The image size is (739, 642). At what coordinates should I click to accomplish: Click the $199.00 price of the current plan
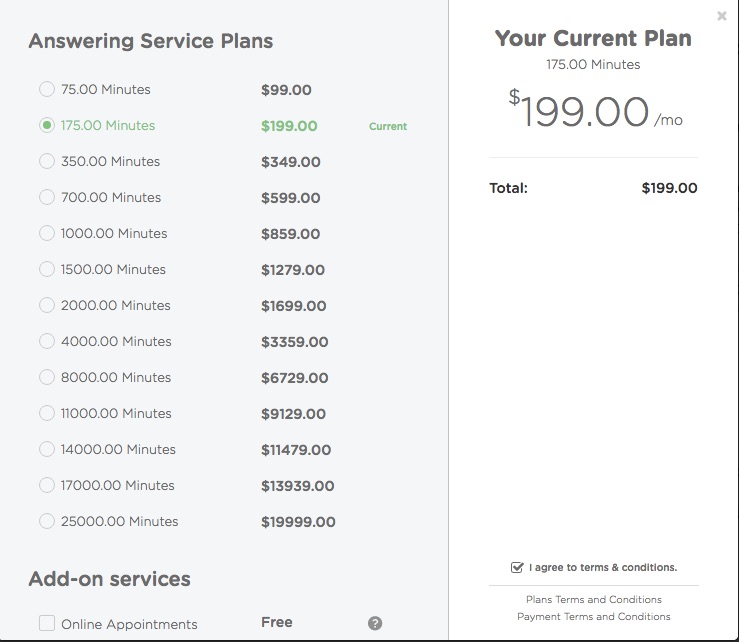(x=289, y=126)
